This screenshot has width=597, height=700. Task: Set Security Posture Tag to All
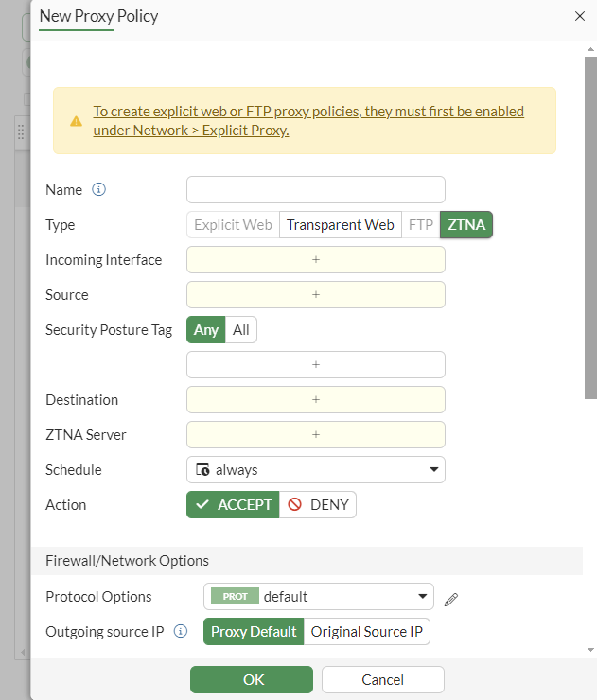[241, 330]
